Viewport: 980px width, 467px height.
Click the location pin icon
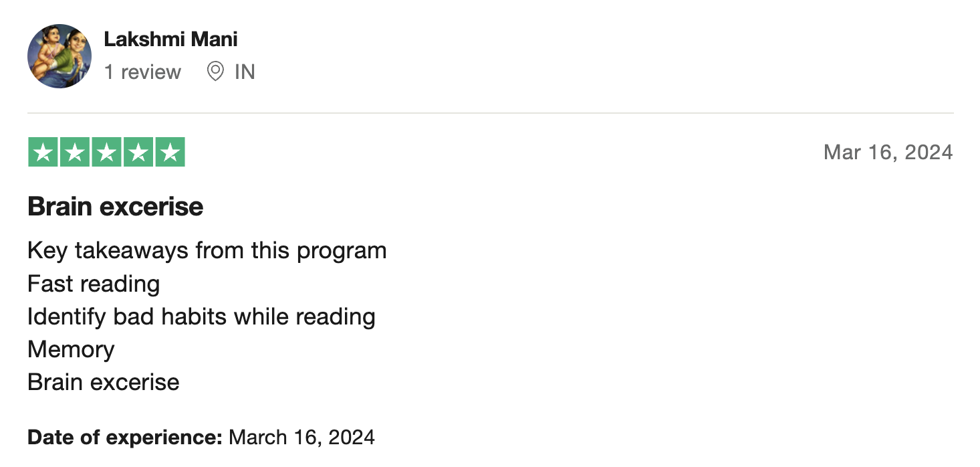[215, 72]
